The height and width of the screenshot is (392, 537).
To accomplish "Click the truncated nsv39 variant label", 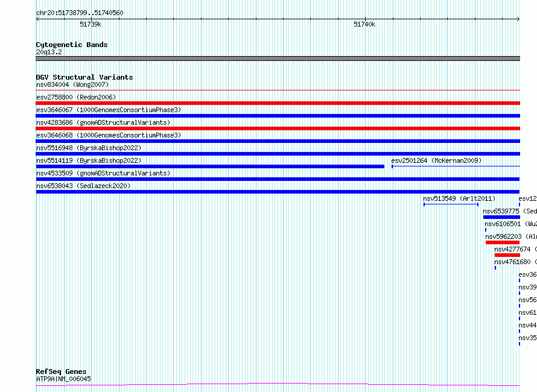I will [527, 287].
